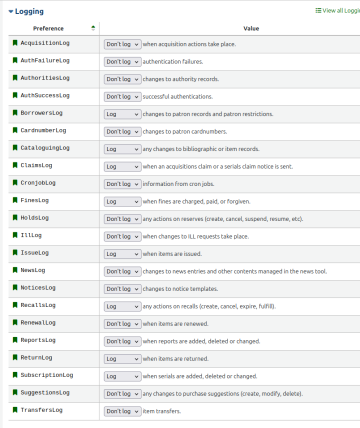
Task: Click the SubscriptionLog preference name
Action: 47,375
